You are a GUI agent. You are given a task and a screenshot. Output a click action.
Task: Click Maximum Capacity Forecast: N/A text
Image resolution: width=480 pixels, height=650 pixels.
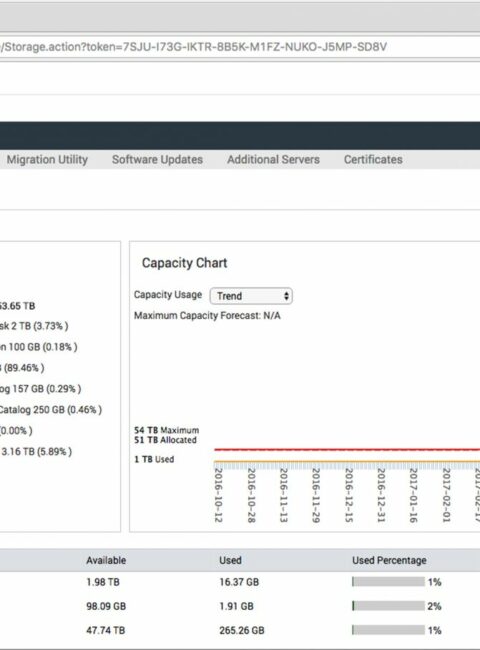207,316
